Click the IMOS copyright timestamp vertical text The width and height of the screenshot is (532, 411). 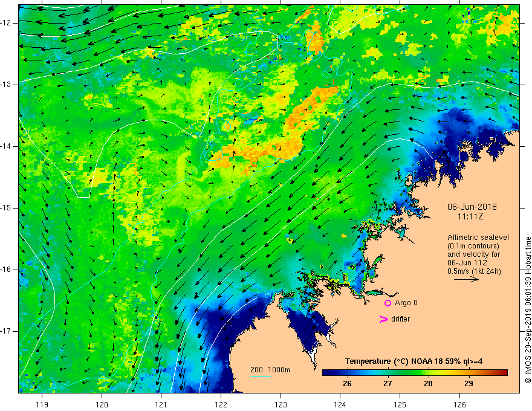(528, 311)
